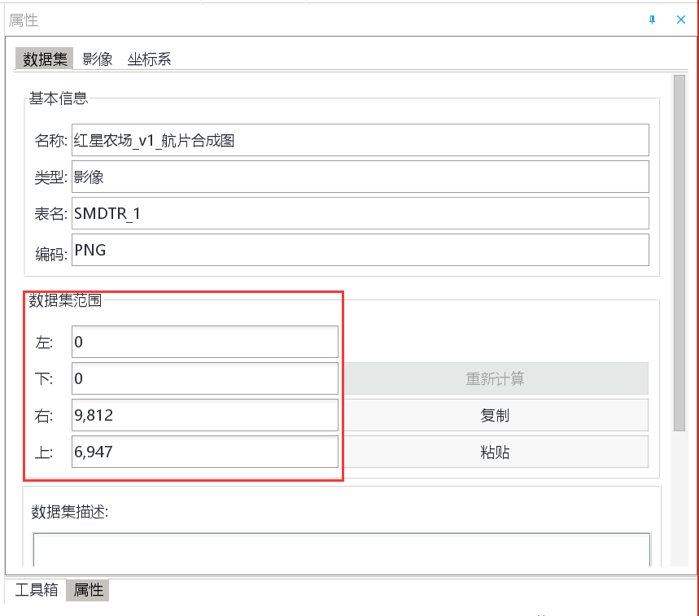
Task: Click the 类型 field showing 影像
Action: (x=360, y=177)
